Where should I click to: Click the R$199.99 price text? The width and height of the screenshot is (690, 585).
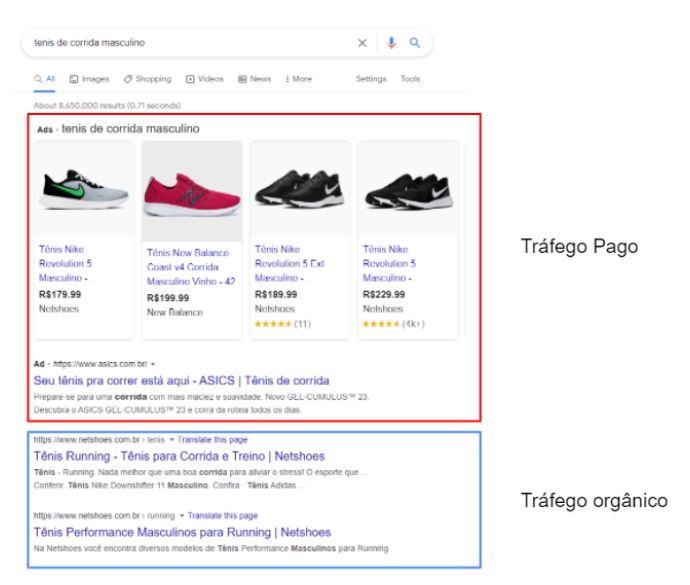pos(168,298)
